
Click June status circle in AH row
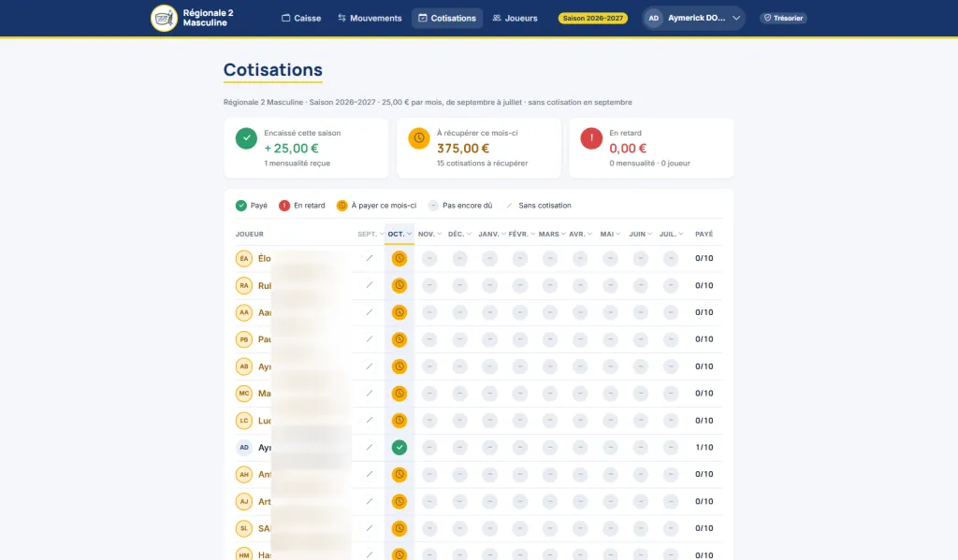tap(640, 474)
